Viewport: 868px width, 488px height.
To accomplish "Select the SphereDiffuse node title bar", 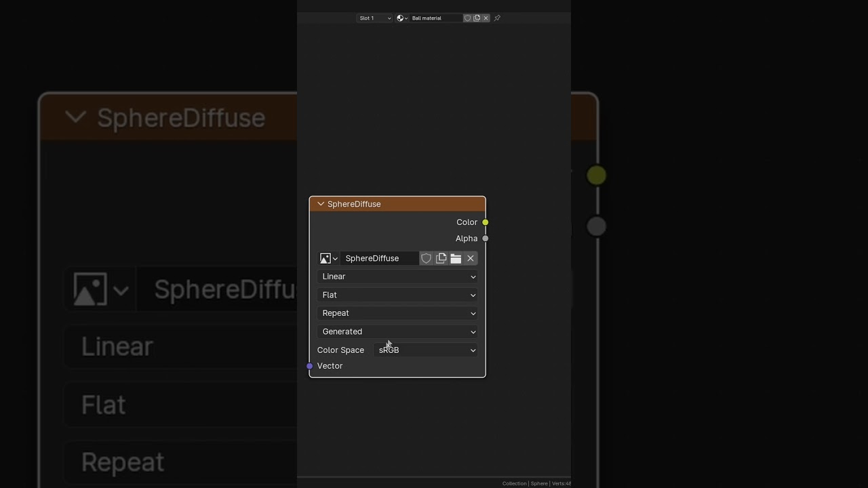I will [x=397, y=204].
